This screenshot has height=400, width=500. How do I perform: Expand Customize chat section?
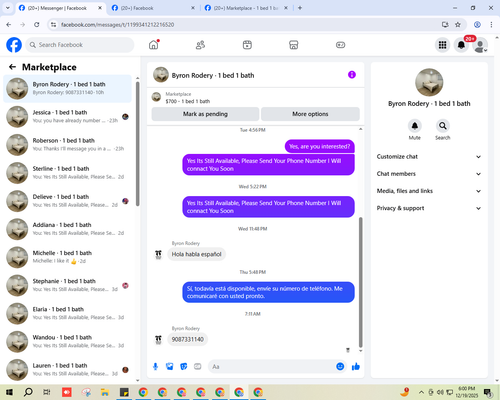[429, 157]
